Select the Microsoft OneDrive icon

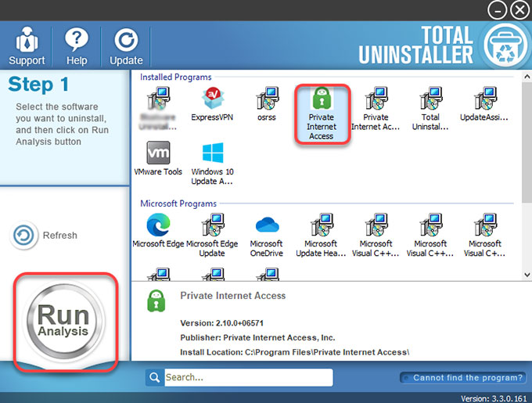tap(267, 225)
